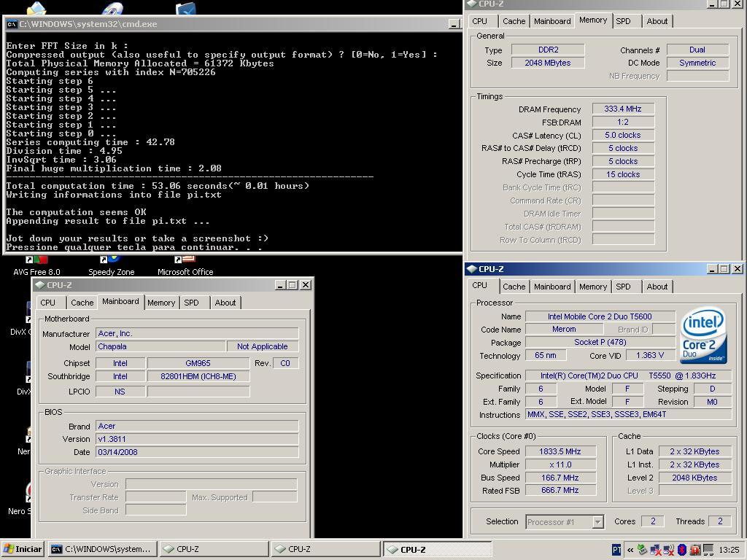
Task: Click the CAS# Latency value 5.0 clocks
Action: (623, 135)
